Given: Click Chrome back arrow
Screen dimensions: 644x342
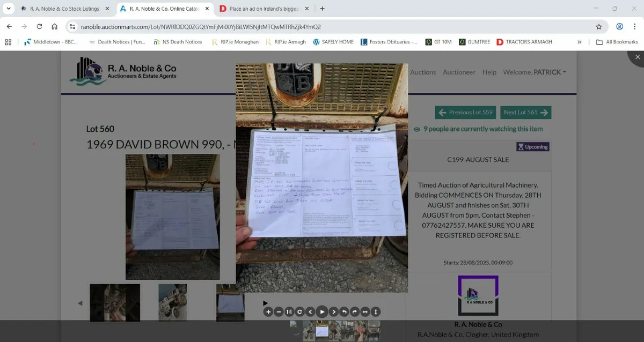Looking at the screenshot, I should click(x=9, y=26).
